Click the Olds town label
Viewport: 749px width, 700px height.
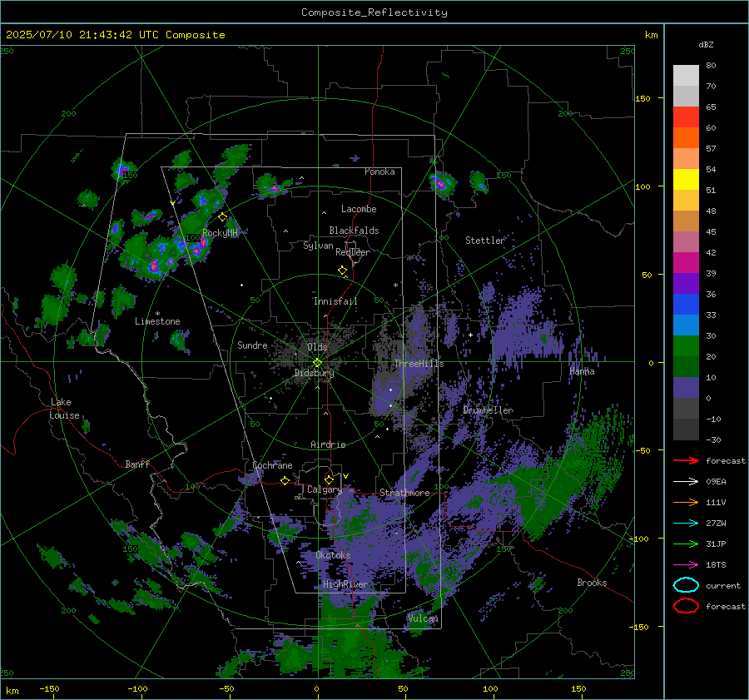coord(317,347)
